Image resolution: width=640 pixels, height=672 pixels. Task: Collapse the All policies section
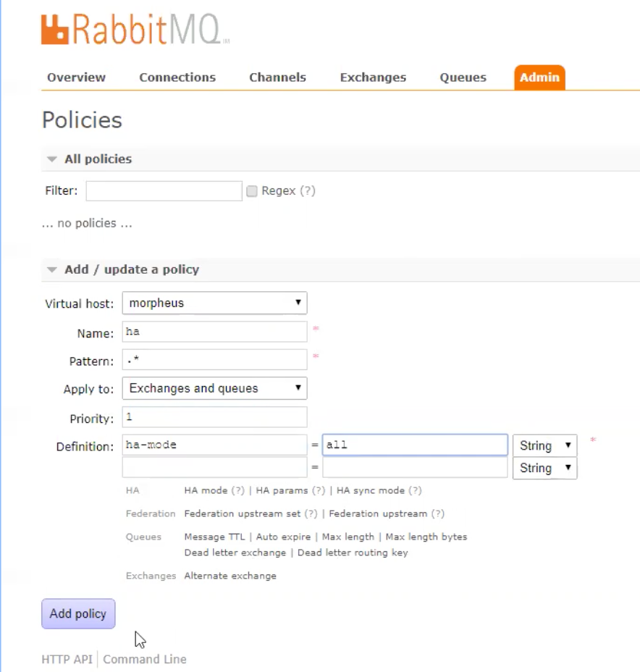[x=51, y=159]
